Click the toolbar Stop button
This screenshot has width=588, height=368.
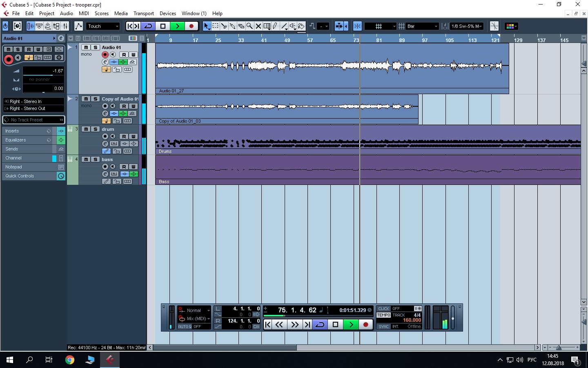click(163, 26)
